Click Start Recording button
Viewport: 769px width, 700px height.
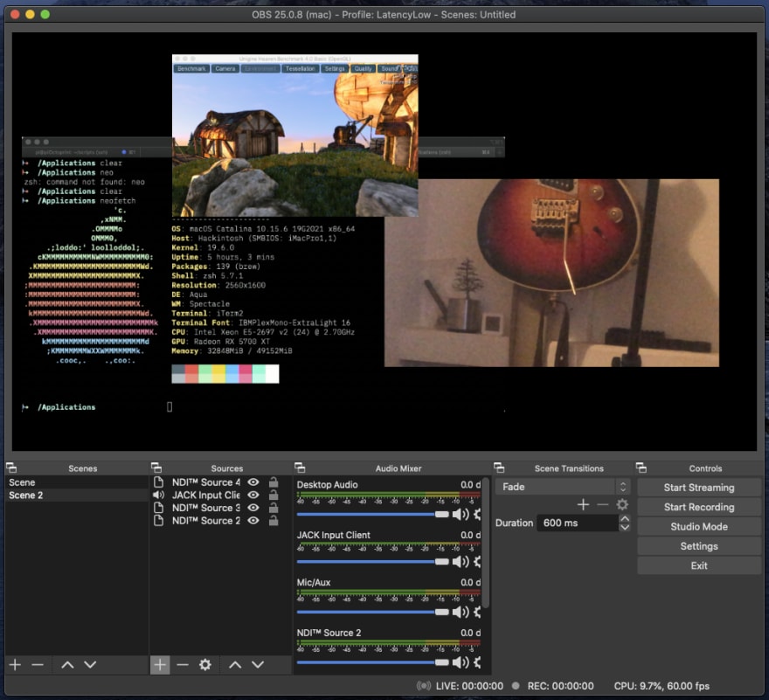point(699,507)
